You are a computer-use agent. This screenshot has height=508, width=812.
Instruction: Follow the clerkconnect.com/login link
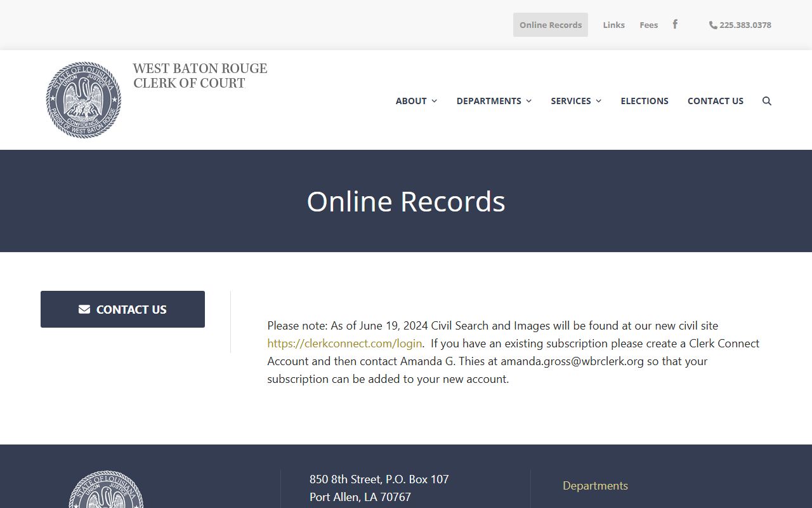(344, 344)
